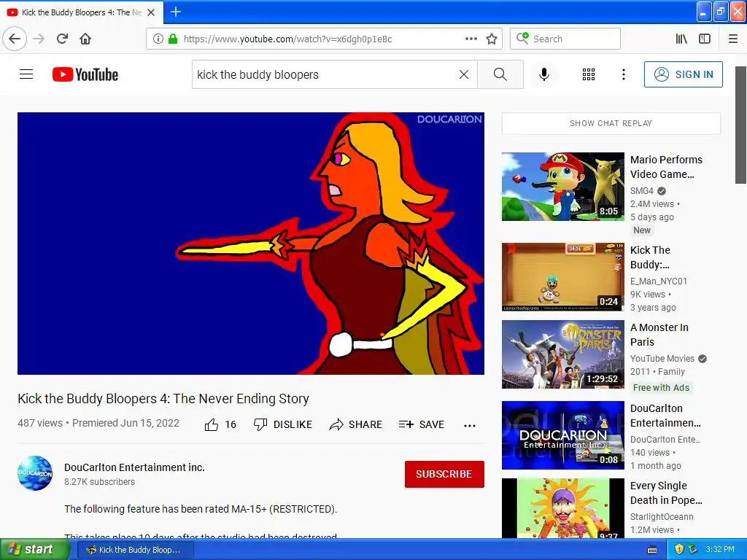Open more actions menu beside SAVE

pyautogui.click(x=470, y=425)
